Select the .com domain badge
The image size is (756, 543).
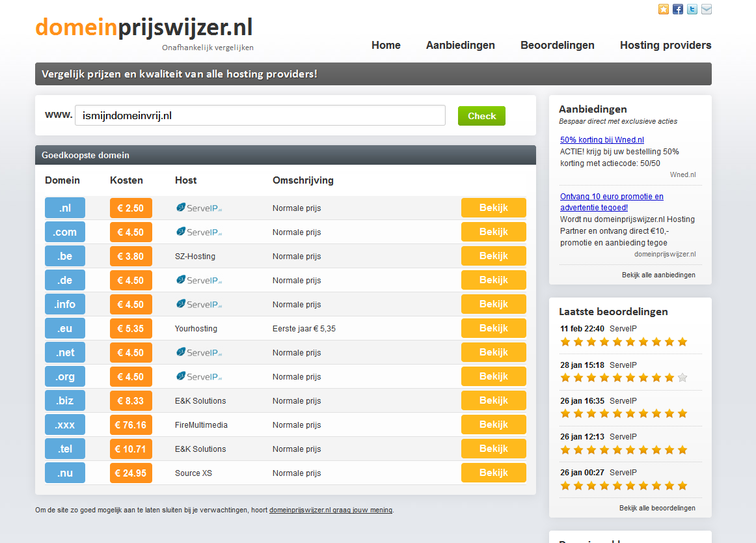65,232
